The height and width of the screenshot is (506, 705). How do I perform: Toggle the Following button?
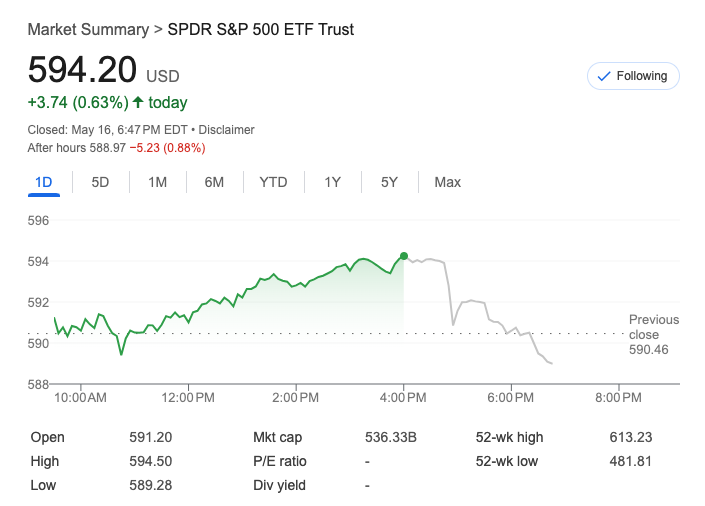pos(633,76)
